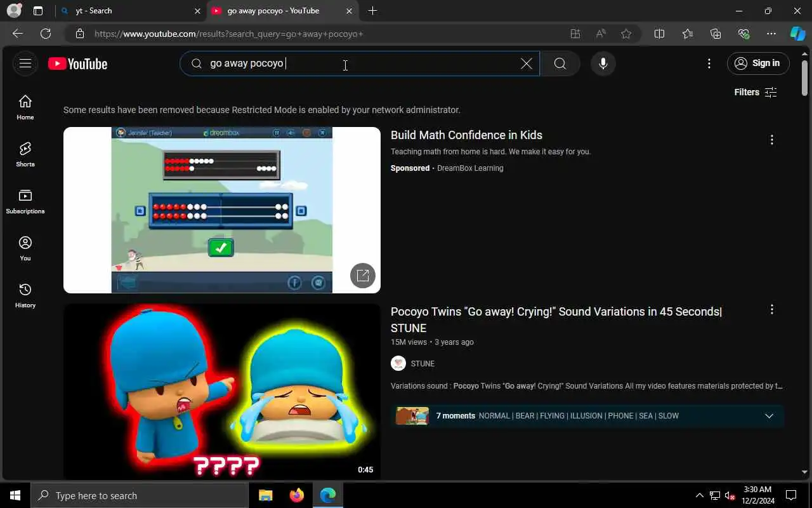Viewport: 812px width, 508px height.
Task: Click the external link icon on ad thumbnail
Action: click(x=363, y=276)
